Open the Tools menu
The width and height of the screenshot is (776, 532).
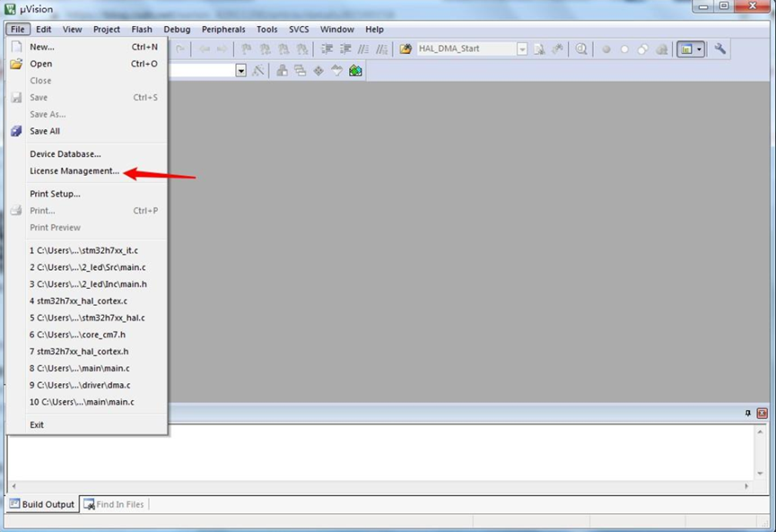266,30
